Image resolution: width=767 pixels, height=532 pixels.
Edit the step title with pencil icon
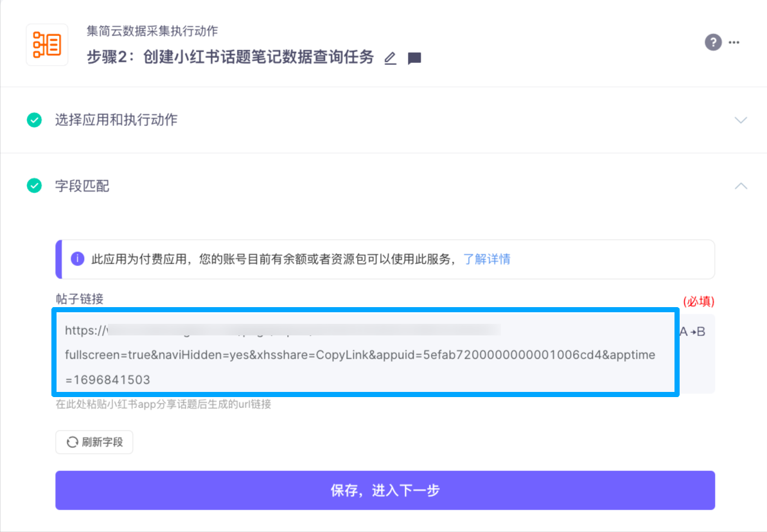(391, 58)
